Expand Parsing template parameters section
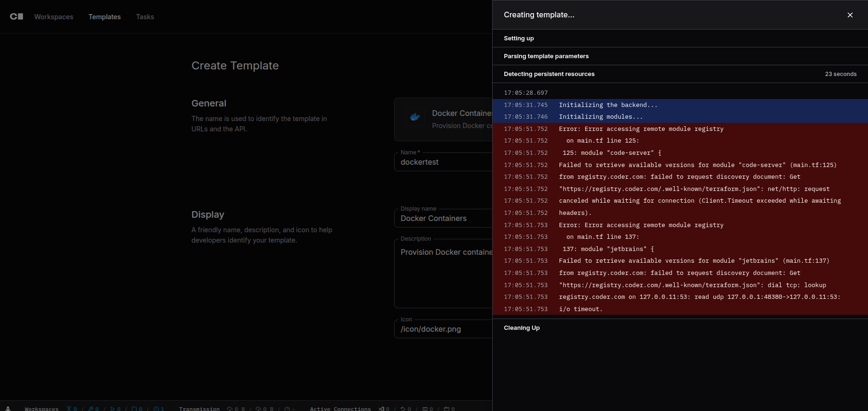This screenshot has width=868, height=411. click(x=546, y=56)
